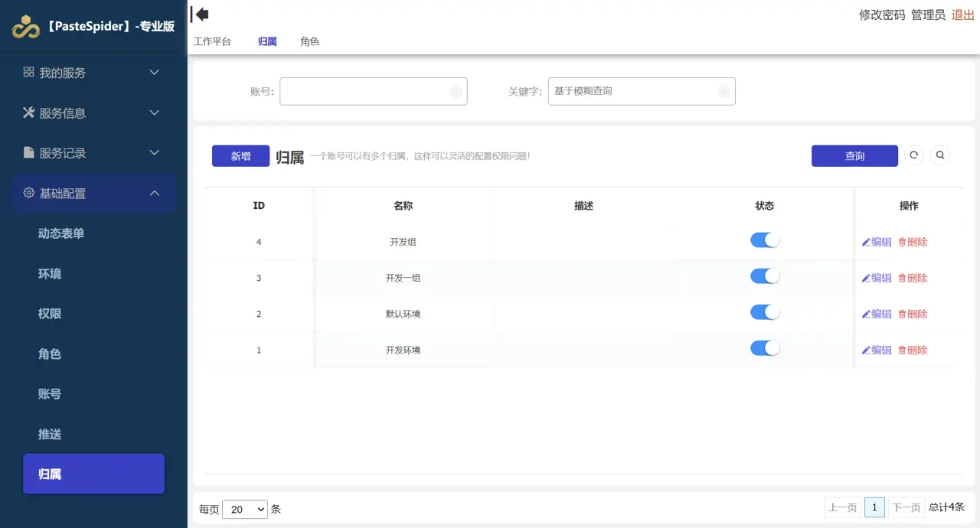980x528 pixels.
Task: Focus the 关键字 fuzzy search field
Action: tap(642, 91)
